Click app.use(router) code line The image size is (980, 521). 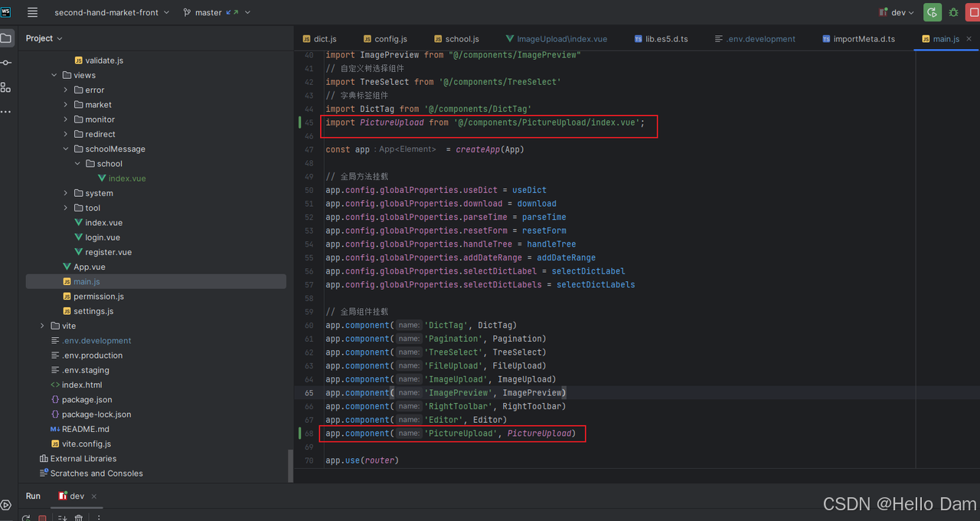[x=362, y=460]
